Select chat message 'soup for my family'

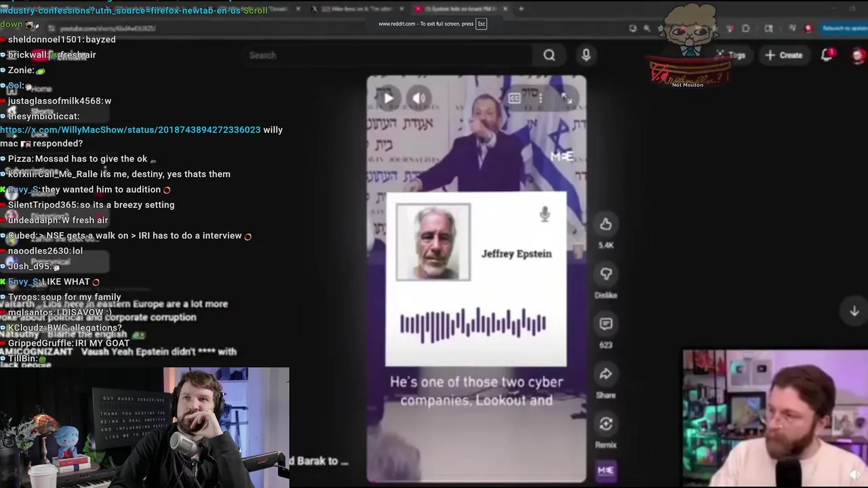tap(81, 297)
